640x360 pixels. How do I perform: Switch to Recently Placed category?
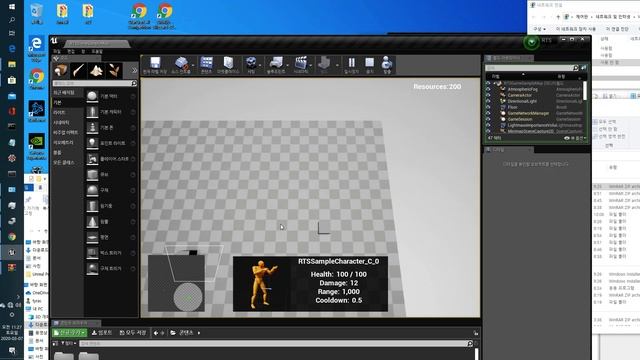[64, 93]
